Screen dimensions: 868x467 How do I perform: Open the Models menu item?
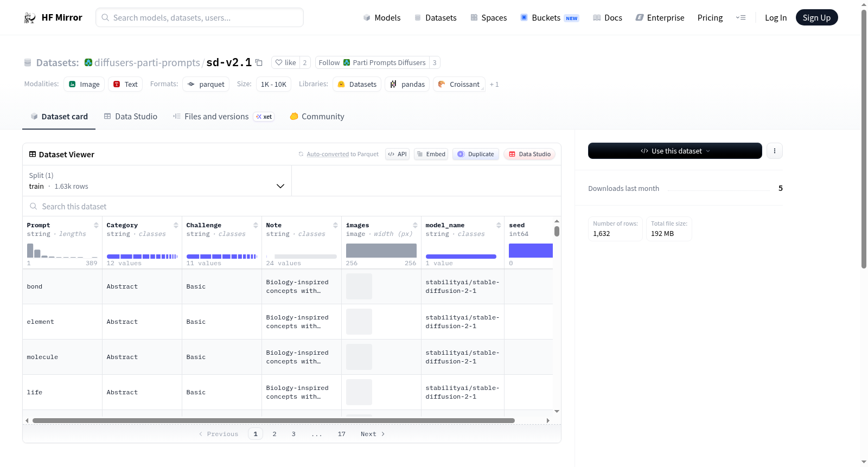[x=382, y=18]
